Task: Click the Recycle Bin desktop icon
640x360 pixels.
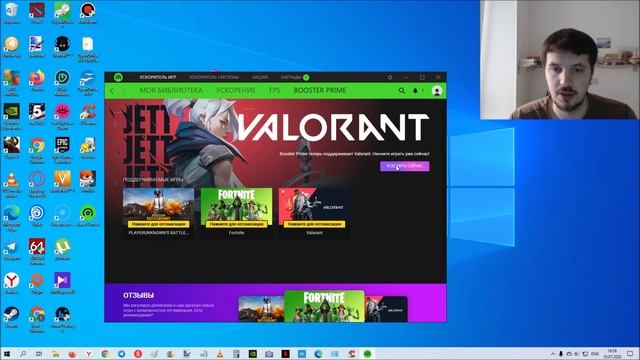Action: click(x=11, y=13)
